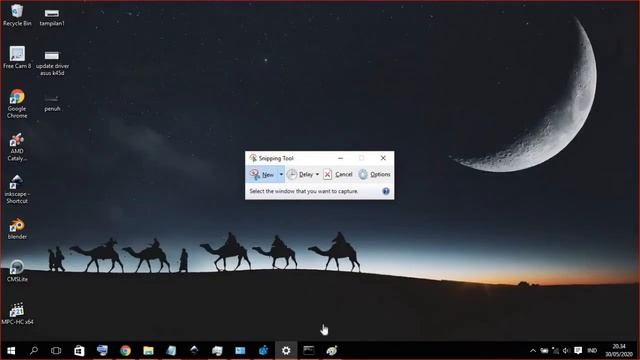Open the taskbar clock and date
Viewport: 640px width, 360px height.
click(x=619, y=351)
